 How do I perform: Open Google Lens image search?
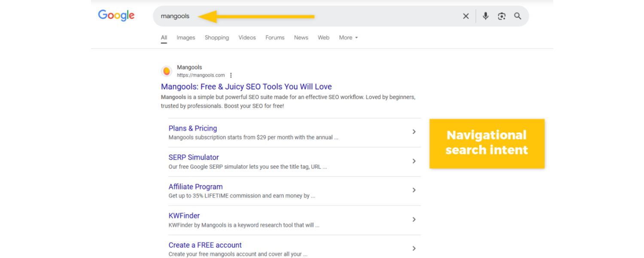point(501,16)
